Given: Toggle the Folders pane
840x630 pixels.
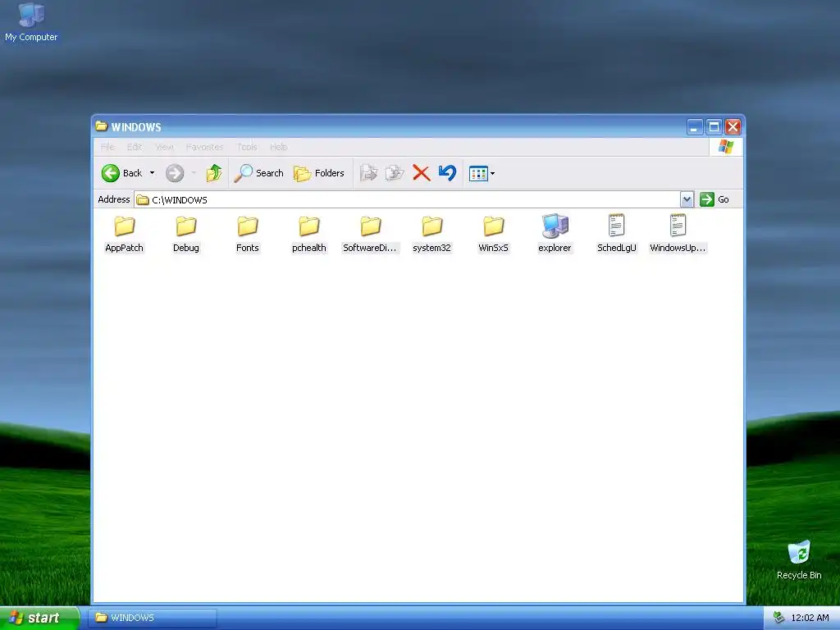Looking at the screenshot, I should click(x=319, y=173).
